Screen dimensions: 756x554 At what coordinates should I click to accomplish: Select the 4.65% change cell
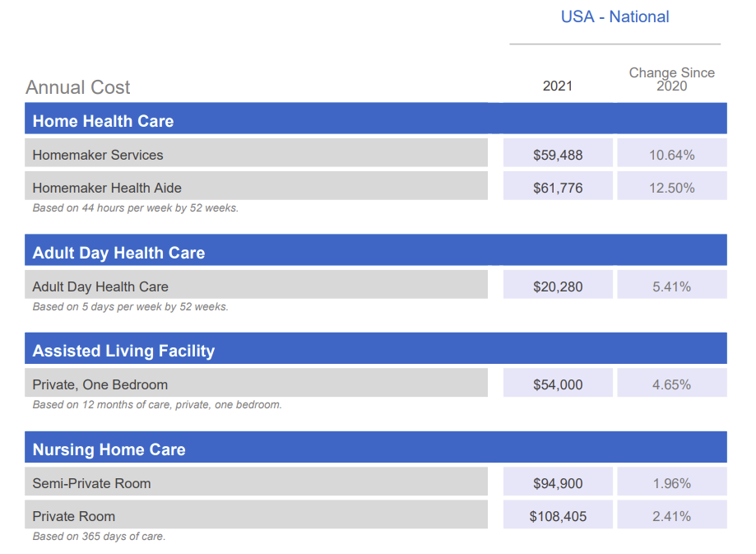click(x=672, y=383)
